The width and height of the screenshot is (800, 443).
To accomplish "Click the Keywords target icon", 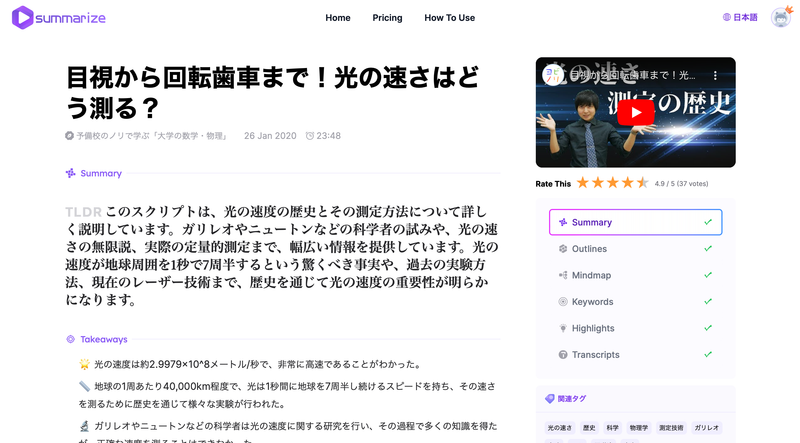I will [x=563, y=302].
